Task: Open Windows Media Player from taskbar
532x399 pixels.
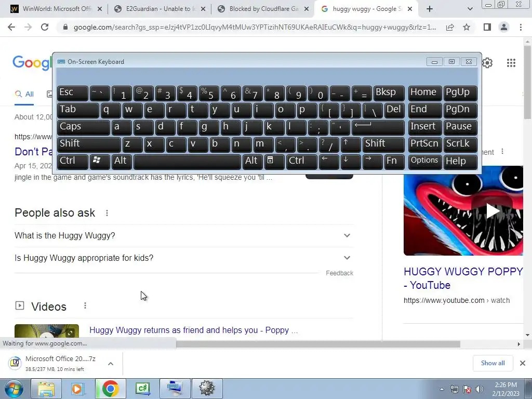Action: coord(78,389)
